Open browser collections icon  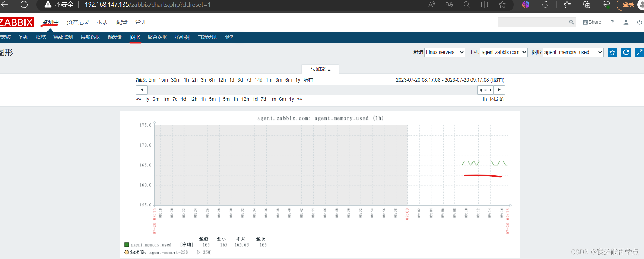(587, 5)
